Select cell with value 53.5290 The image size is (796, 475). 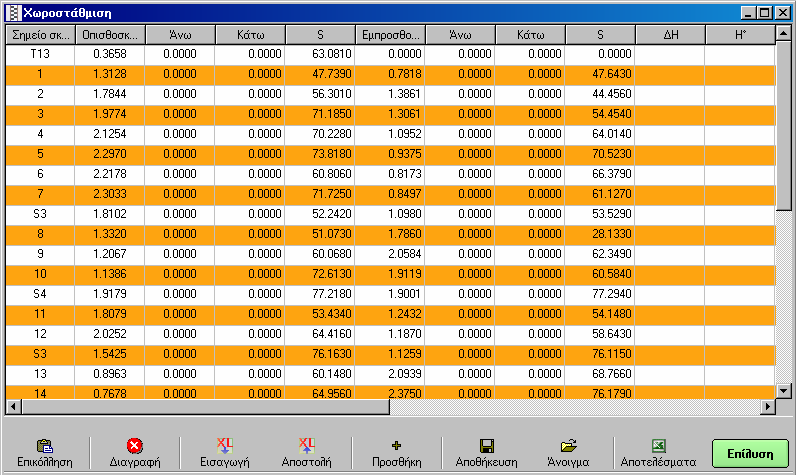pos(601,214)
